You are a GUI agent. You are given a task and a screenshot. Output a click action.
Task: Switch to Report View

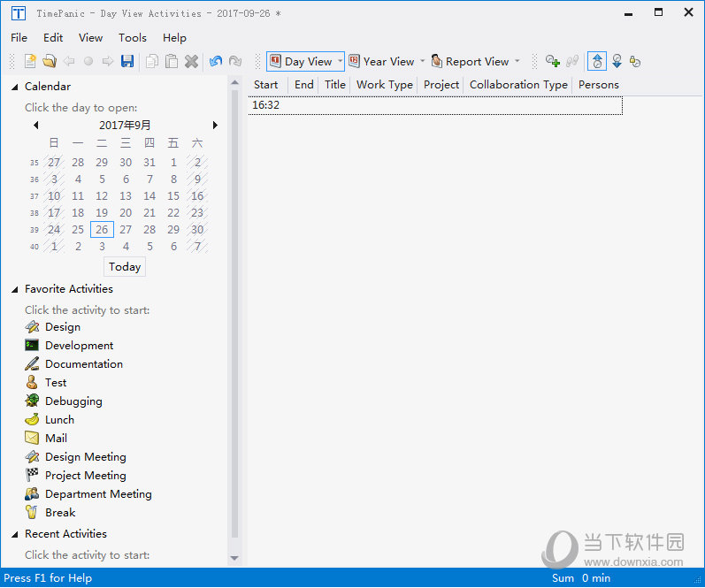coord(471,62)
